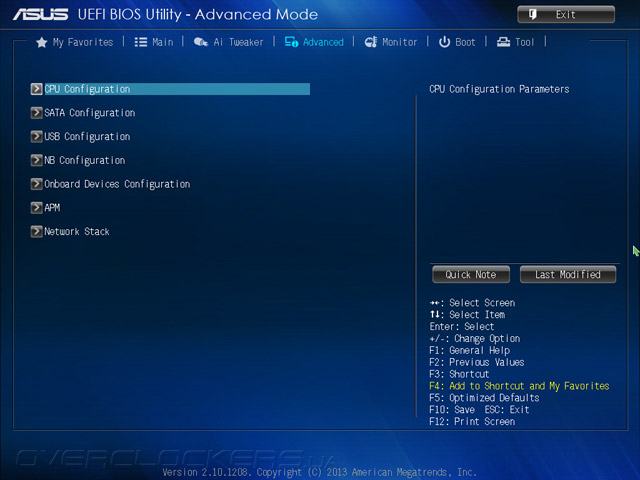Click the Tool printer-like icon
This screenshot has width=640, height=480.
tap(503, 42)
